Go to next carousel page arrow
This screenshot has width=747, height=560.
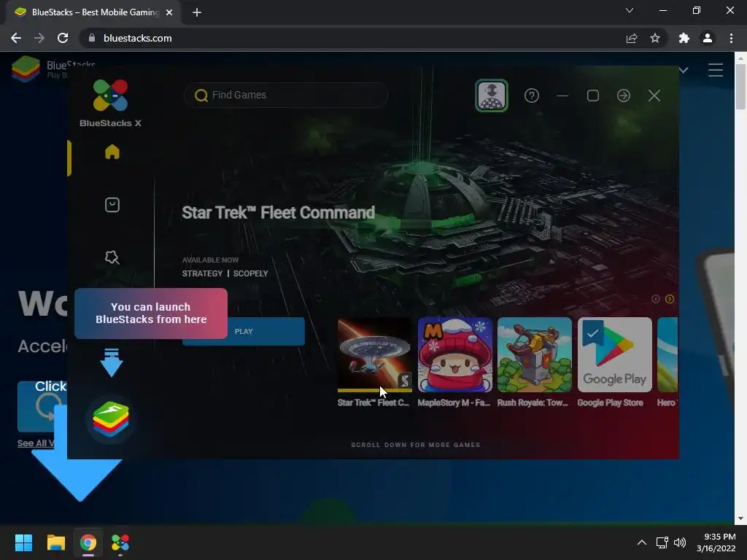tap(670, 299)
